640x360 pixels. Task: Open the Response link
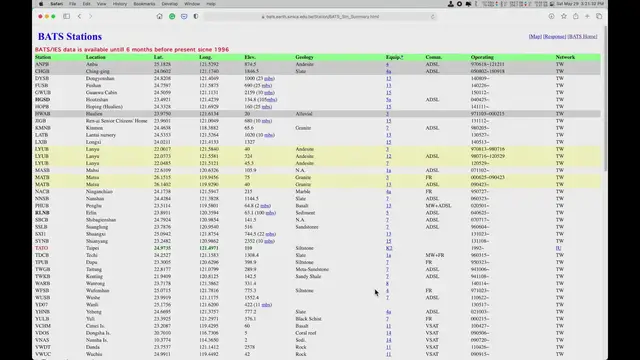(554, 37)
